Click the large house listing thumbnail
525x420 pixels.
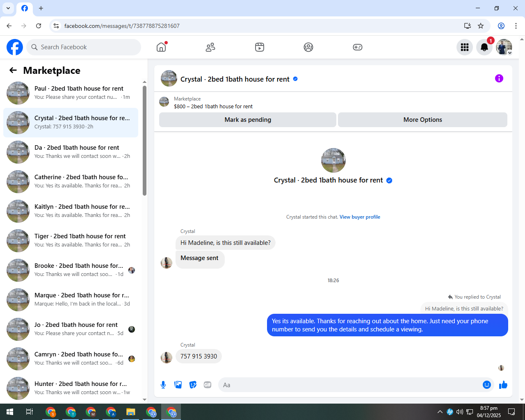click(x=333, y=160)
